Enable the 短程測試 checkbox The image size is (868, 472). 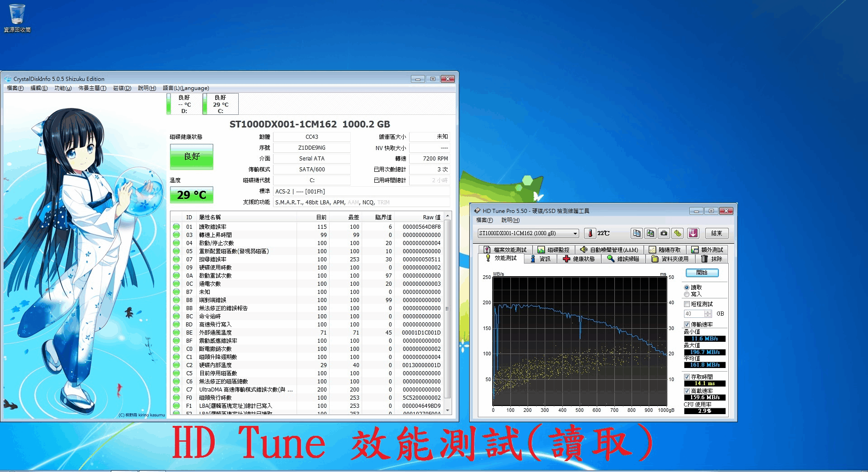(687, 304)
